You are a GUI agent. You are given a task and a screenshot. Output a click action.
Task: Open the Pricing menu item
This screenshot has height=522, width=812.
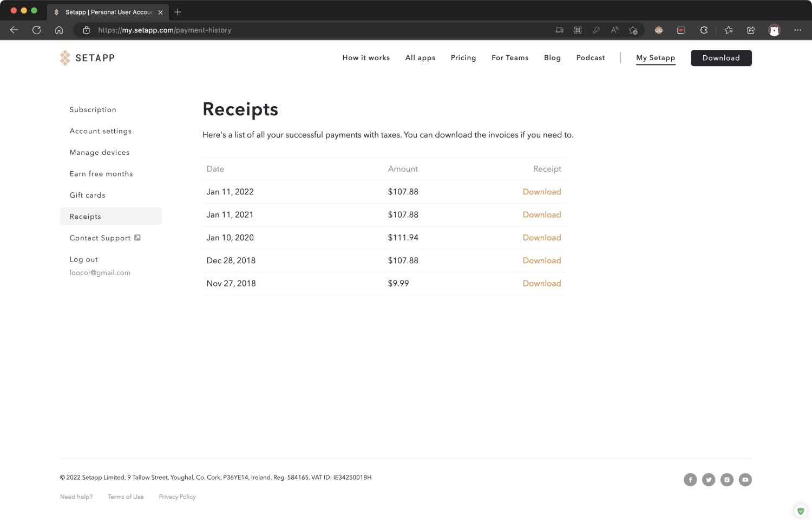point(463,57)
